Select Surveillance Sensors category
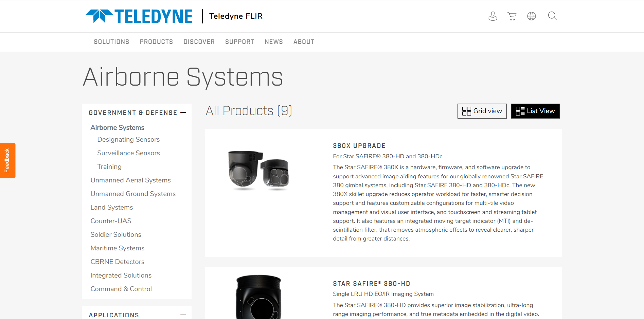Screen dimensions: 644x319 pos(128,153)
